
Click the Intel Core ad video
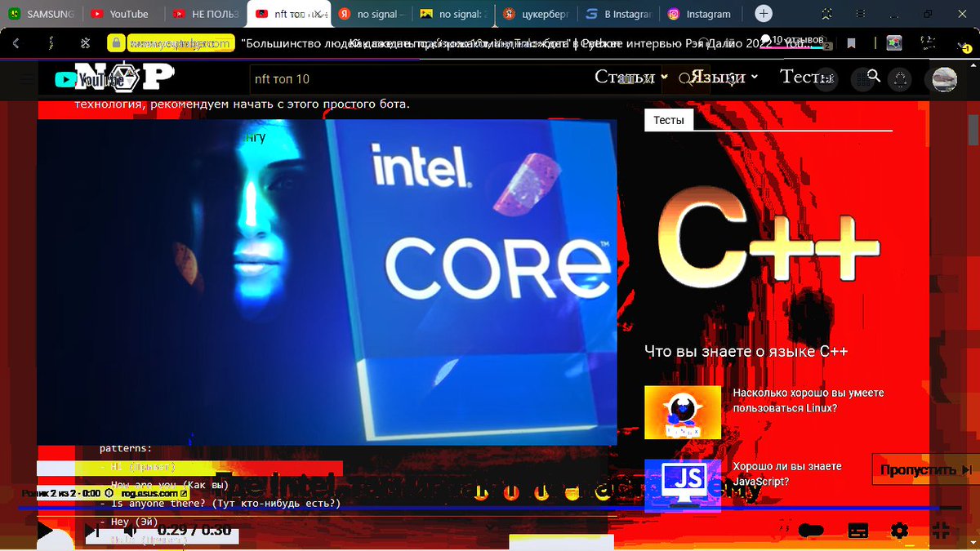tap(327, 282)
